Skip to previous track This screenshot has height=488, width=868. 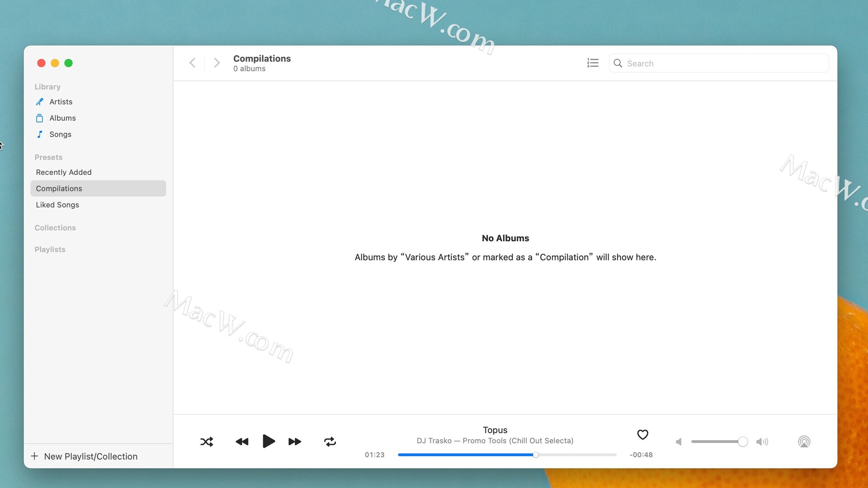[x=242, y=441]
